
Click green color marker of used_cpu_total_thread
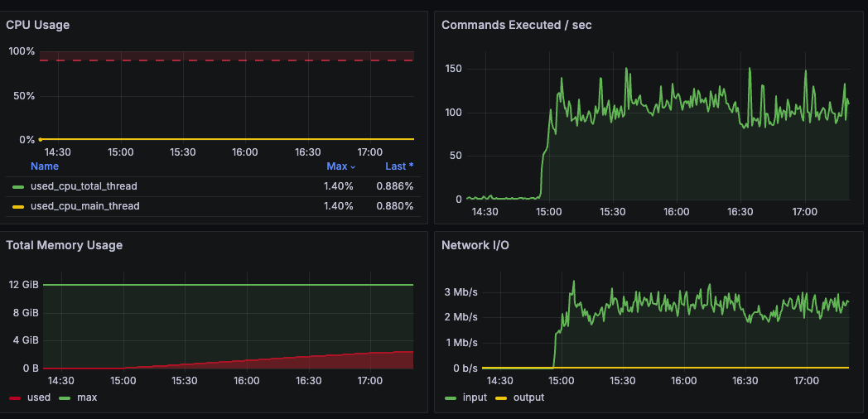coord(18,186)
